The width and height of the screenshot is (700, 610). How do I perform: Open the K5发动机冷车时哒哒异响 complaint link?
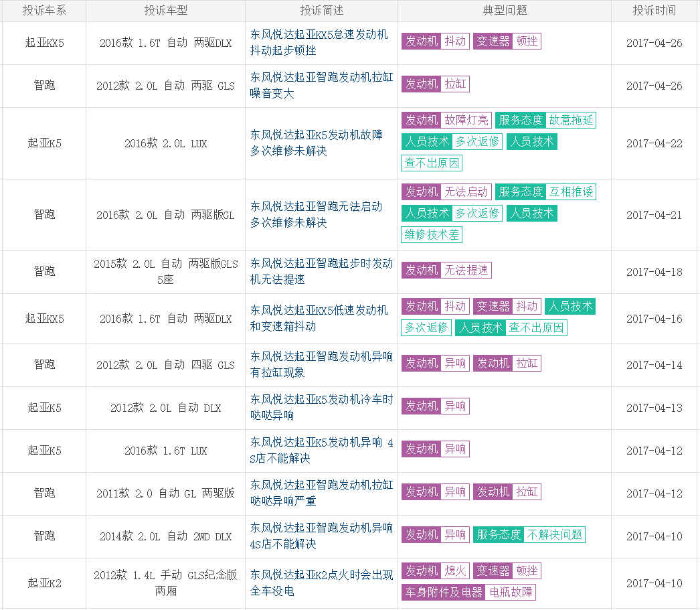click(321, 407)
